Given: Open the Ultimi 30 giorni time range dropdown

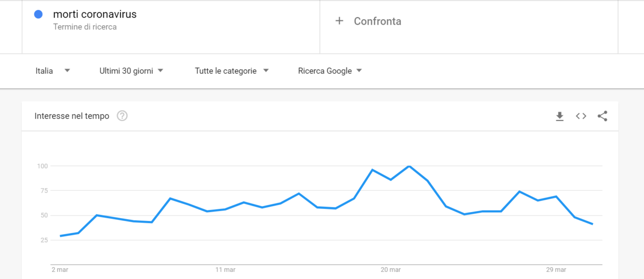Looking at the screenshot, I should tap(131, 71).
